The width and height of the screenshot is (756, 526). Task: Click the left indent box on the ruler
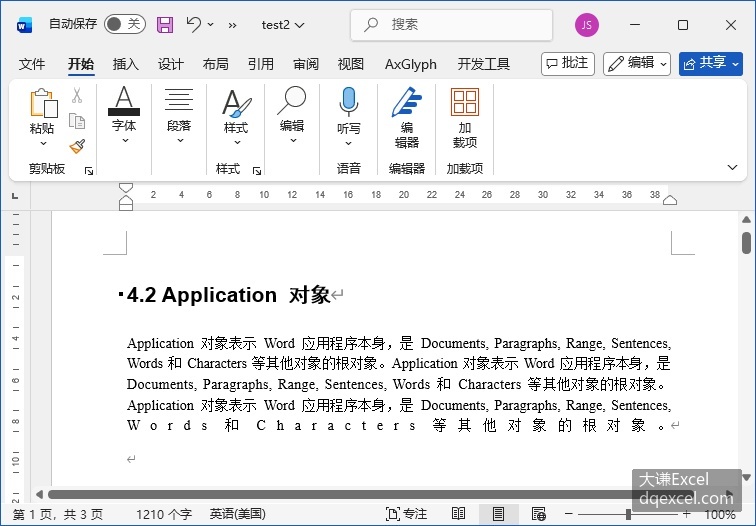[126, 206]
